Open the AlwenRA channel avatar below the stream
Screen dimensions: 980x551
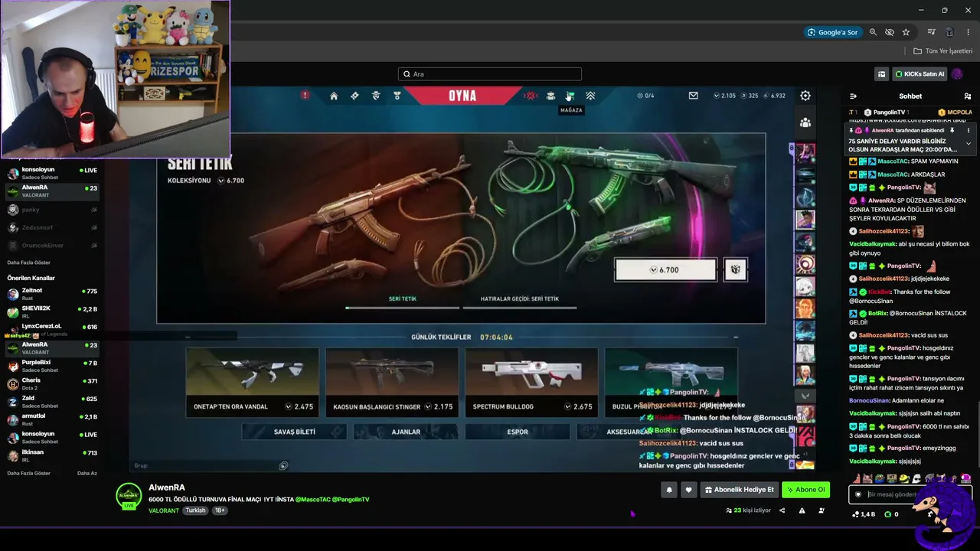[x=129, y=496]
